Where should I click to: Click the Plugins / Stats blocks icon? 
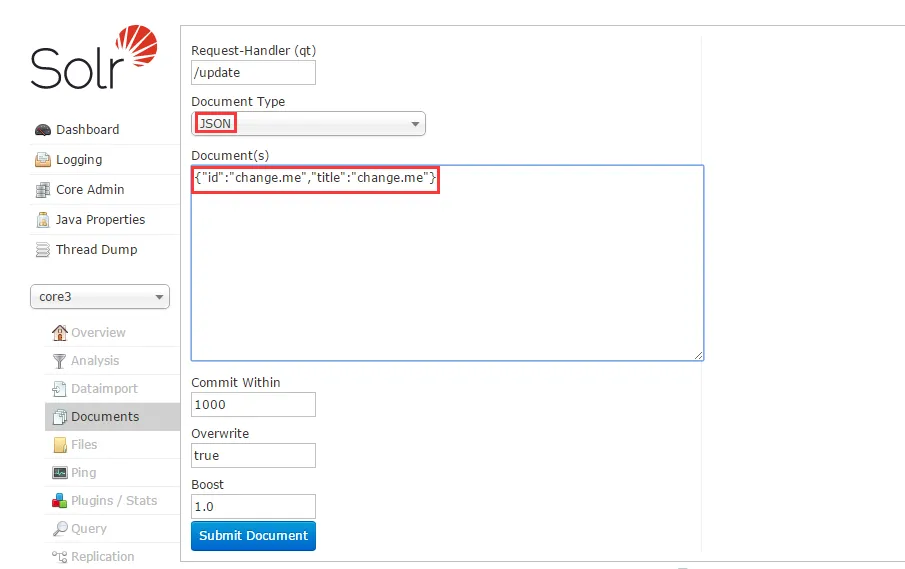tap(59, 500)
